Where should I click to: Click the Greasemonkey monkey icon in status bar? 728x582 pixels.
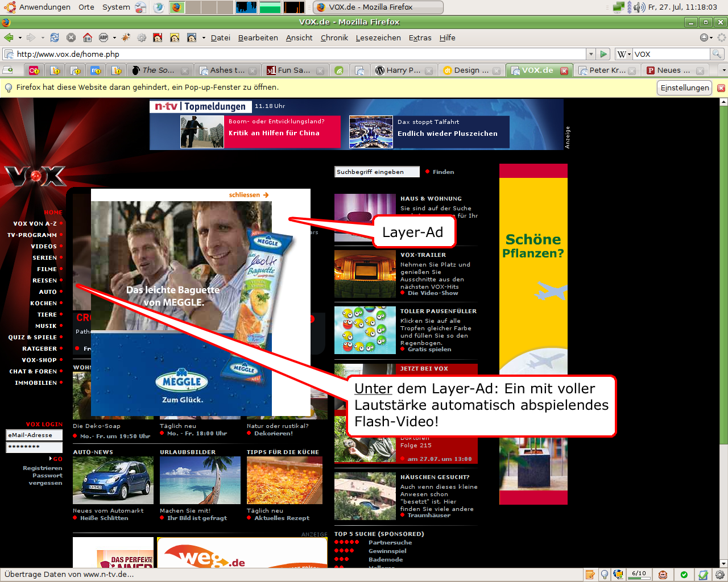click(x=663, y=575)
